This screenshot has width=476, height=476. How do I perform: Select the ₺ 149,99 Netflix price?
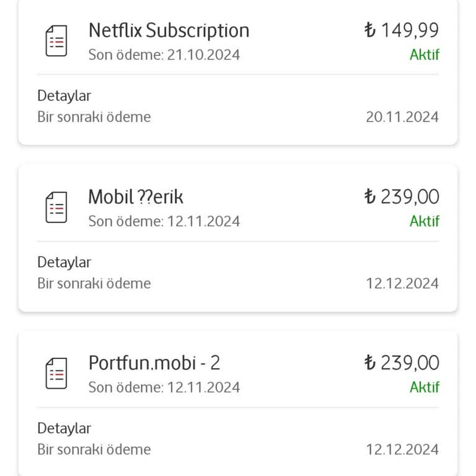(402, 30)
